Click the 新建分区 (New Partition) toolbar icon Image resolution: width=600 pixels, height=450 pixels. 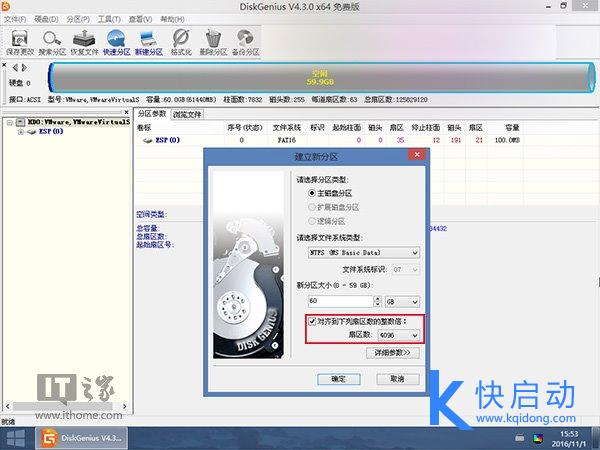tap(149, 42)
